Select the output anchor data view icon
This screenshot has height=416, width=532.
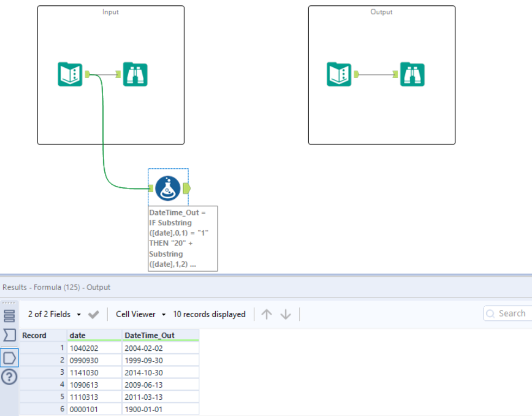9,358
